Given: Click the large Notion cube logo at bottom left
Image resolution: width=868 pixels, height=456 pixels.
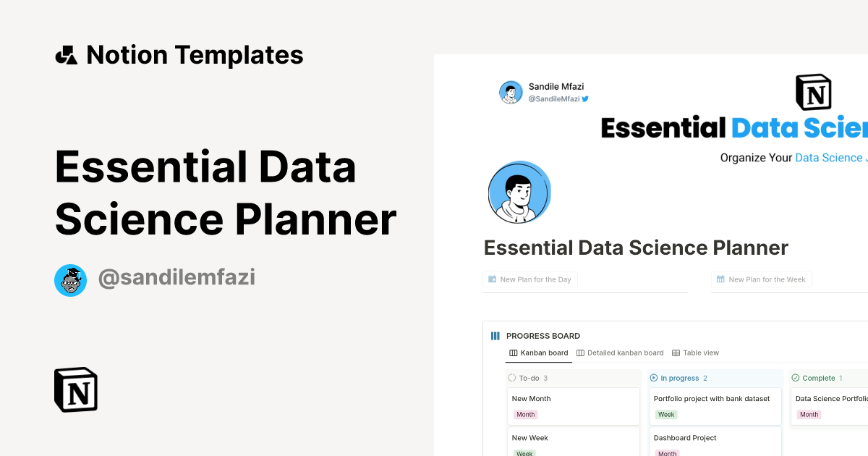Looking at the screenshot, I should click(x=75, y=389).
